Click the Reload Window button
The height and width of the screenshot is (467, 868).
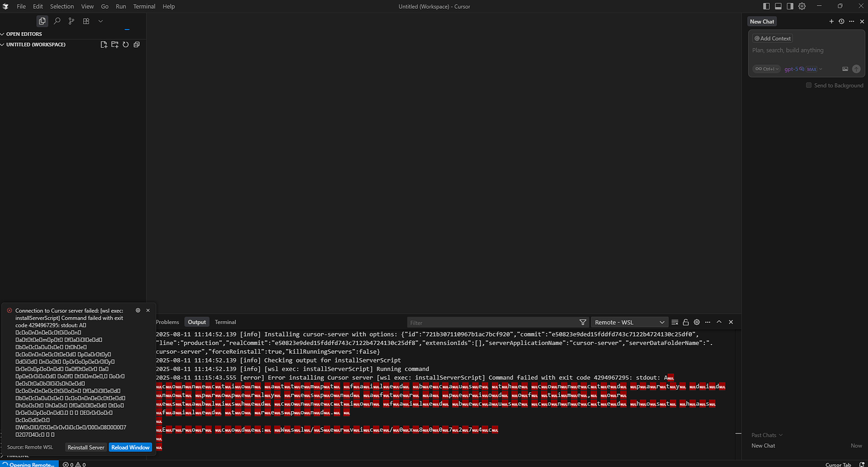tap(130, 447)
